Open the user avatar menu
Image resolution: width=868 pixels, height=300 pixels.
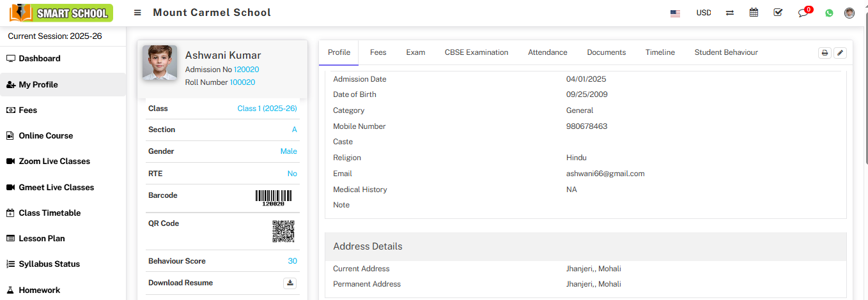(849, 13)
